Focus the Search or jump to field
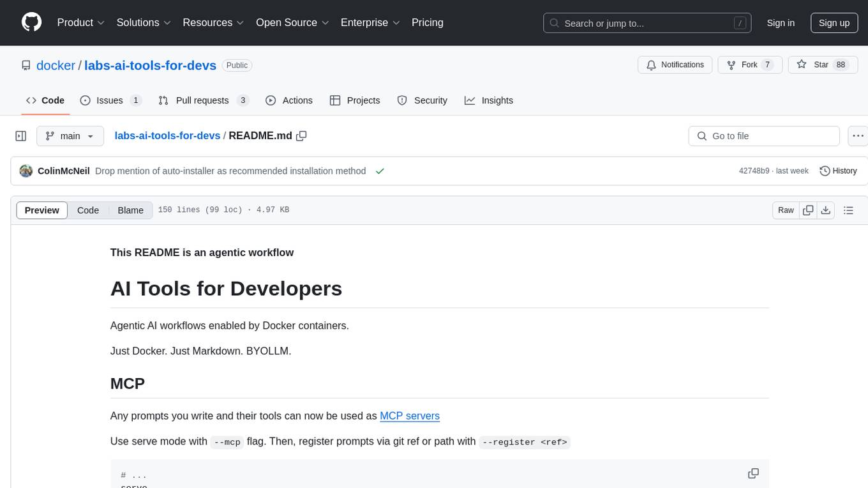This screenshot has height=488, width=868. (648, 23)
